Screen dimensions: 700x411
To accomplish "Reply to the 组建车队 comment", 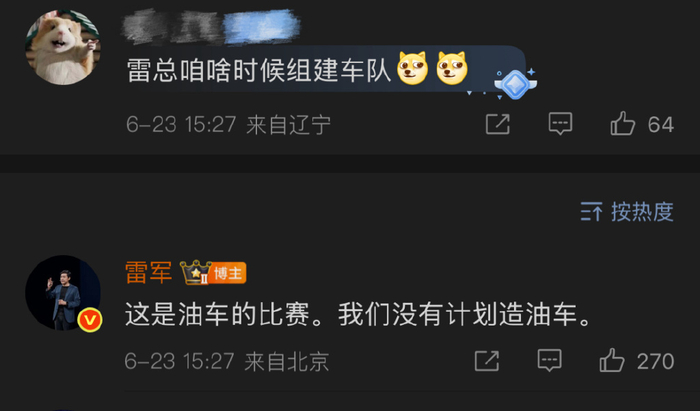I will tap(560, 124).
